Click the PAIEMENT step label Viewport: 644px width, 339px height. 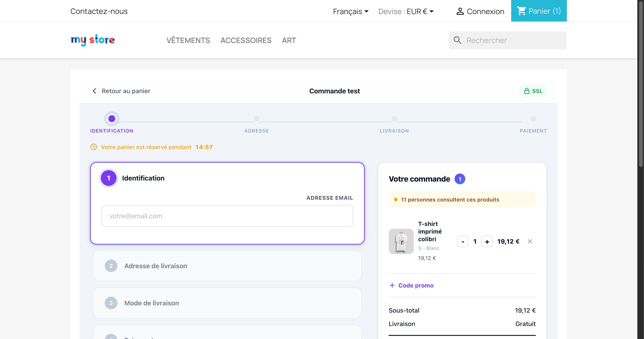coord(533,131)
